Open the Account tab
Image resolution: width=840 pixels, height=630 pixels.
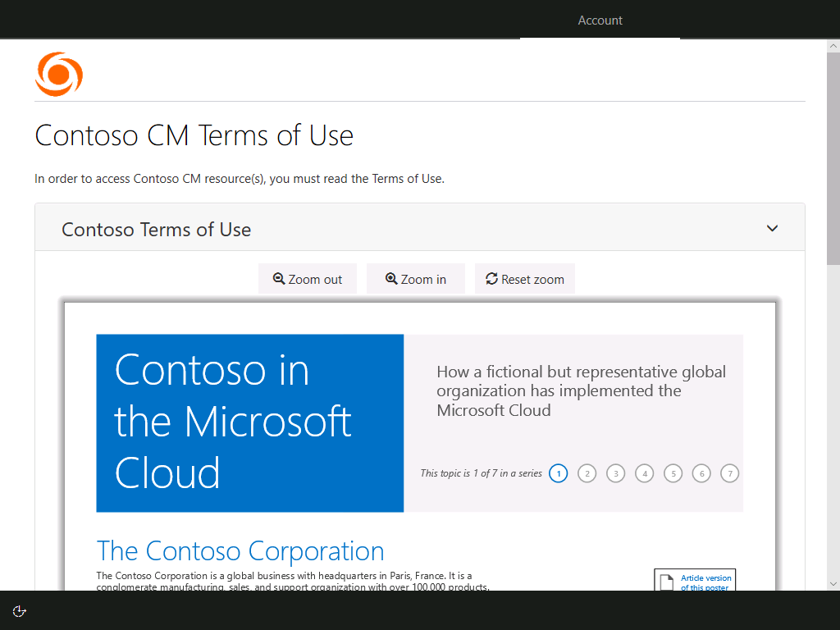(600, 21)
